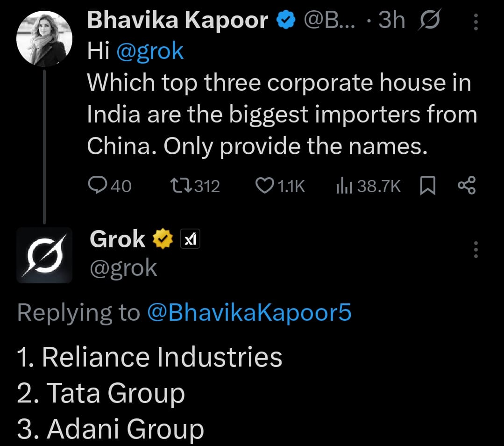The image size is (504, 446).
Task: Click Bhavika Kapoor's display name
Action: coord(177,20)
